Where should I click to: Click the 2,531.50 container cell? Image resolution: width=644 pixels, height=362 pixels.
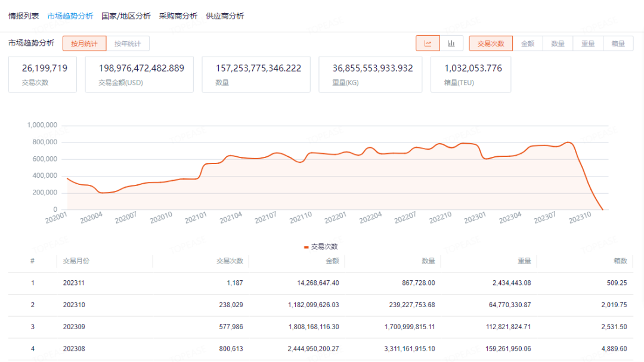click(x=614, y=327)
